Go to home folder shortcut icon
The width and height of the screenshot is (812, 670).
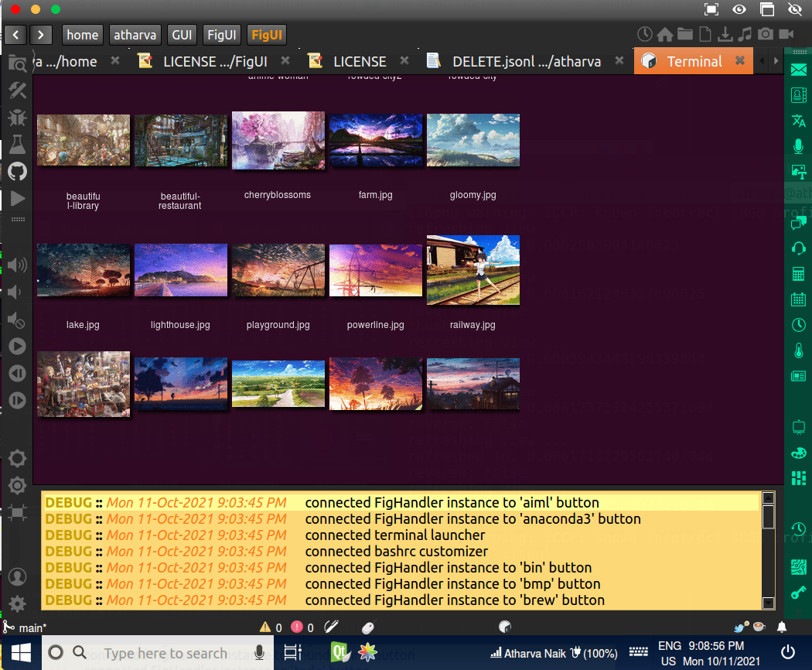click(665, 34)
